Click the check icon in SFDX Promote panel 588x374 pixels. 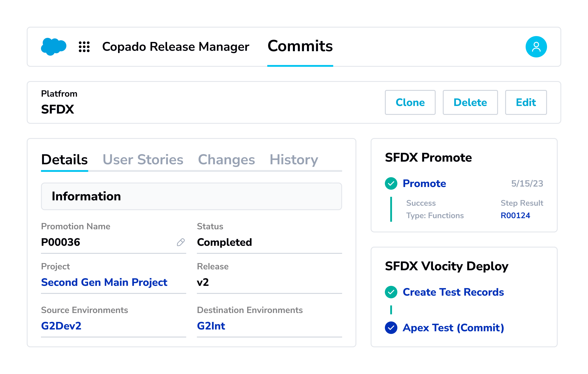(x=391, y=184)
